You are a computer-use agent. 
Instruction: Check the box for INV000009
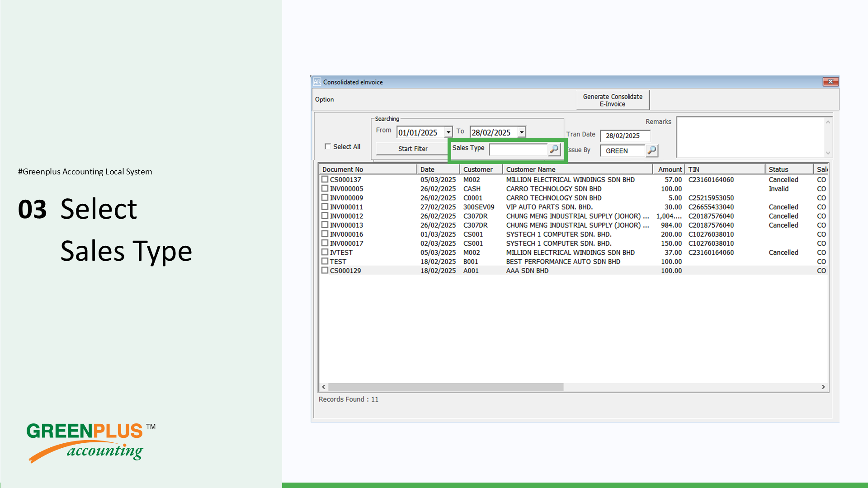(x=325, y=197)
